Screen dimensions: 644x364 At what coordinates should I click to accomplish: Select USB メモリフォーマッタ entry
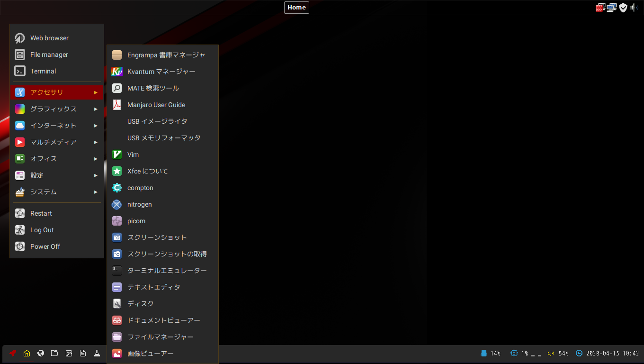click(x=162, y=138)
